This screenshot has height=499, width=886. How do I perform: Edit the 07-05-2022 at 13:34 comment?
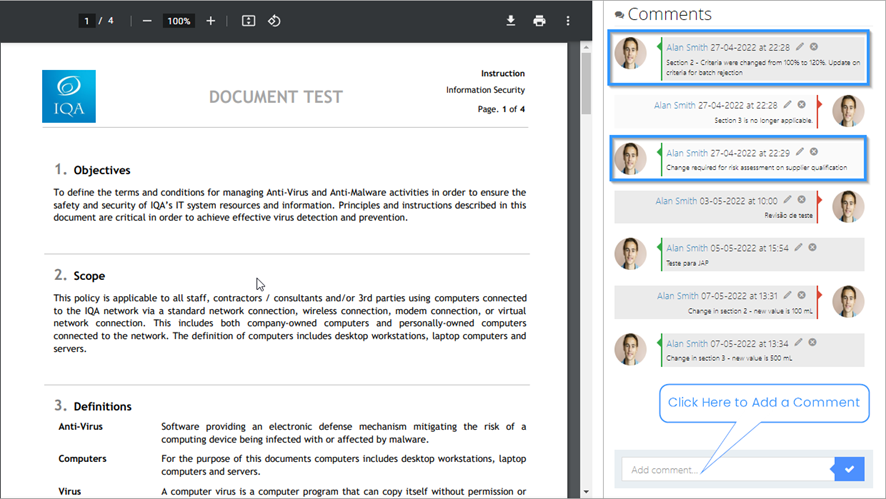click(798, 342)
